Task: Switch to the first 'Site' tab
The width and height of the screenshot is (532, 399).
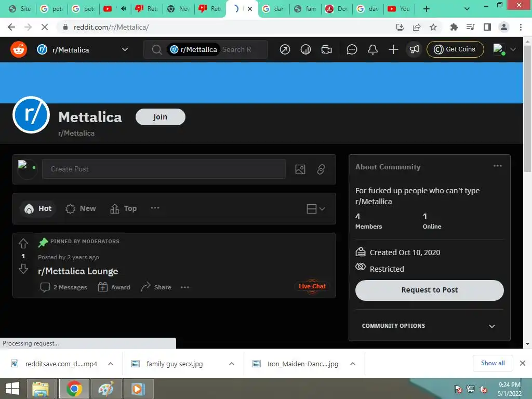Action: 20,9
